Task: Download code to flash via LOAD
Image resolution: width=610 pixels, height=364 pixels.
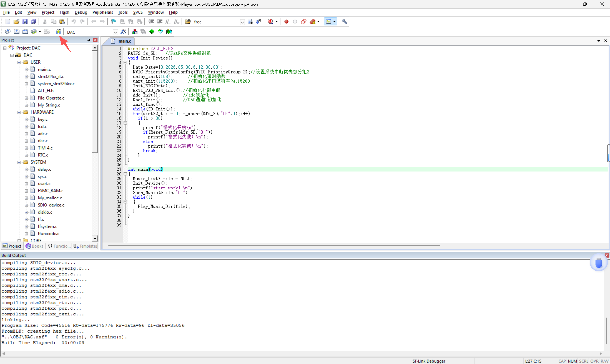Action: point(58,32)
